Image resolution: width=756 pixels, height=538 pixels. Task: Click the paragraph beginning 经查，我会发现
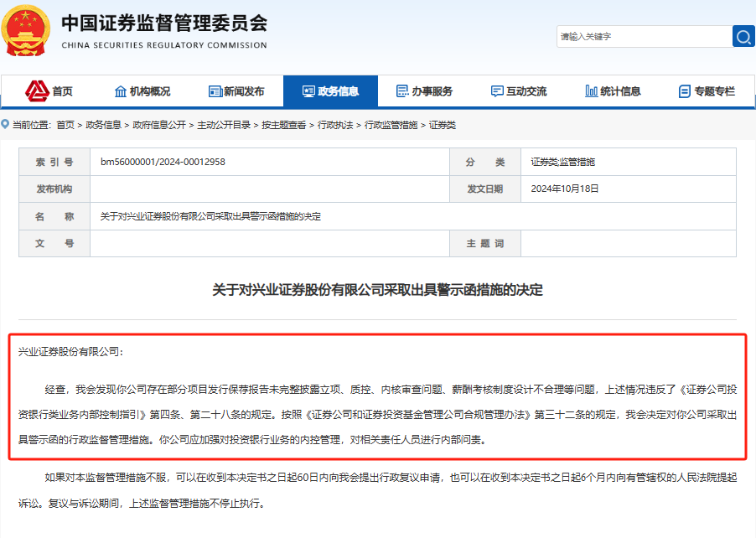coord(377,415)
